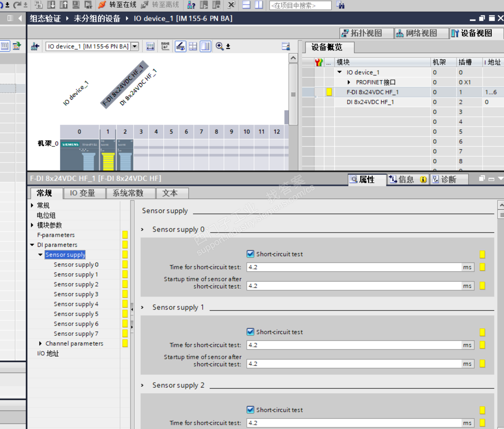Open the IO device_1 device selector dropdown

(135, 46)
